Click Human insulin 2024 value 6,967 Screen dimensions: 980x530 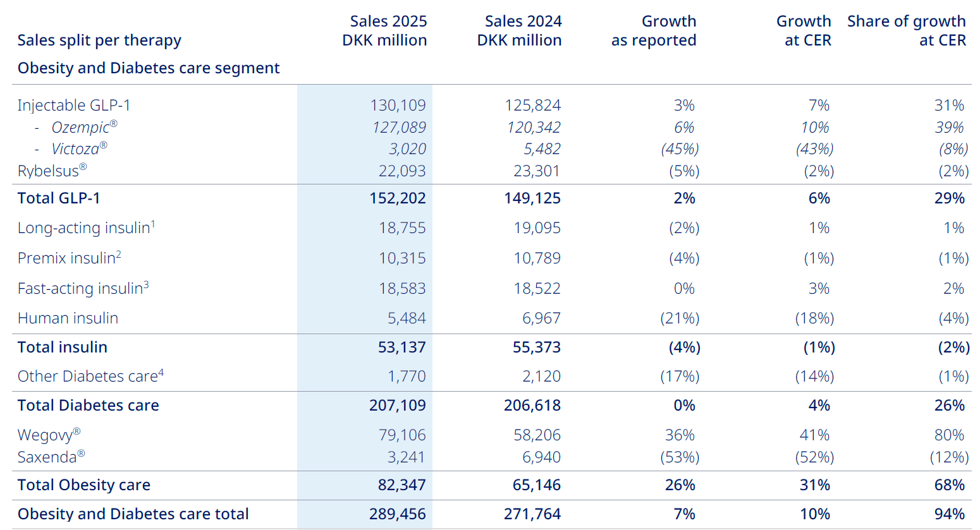541,318
